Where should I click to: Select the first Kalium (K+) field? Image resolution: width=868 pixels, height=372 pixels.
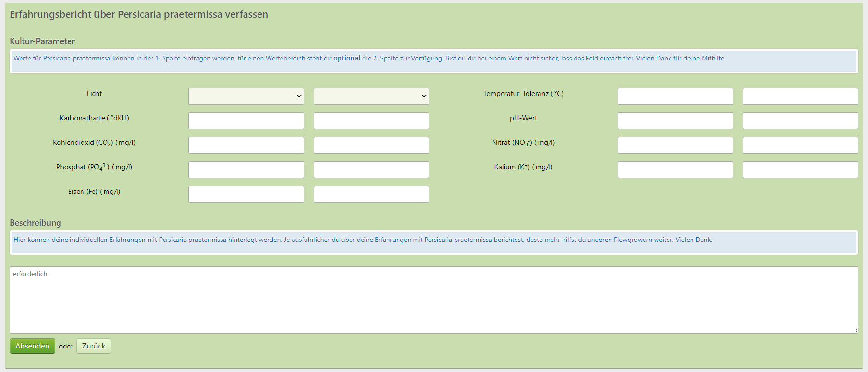[x=675, y=169]
